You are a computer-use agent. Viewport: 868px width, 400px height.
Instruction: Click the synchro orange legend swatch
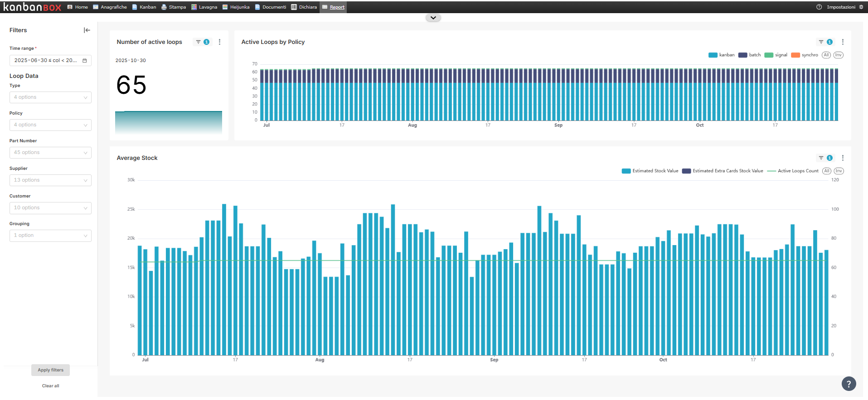pos(795,55)
